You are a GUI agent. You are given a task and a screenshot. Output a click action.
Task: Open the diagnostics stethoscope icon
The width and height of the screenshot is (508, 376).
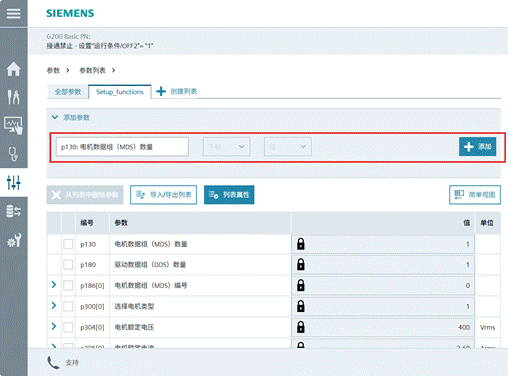pyautogui.click(x=13, y=154)
